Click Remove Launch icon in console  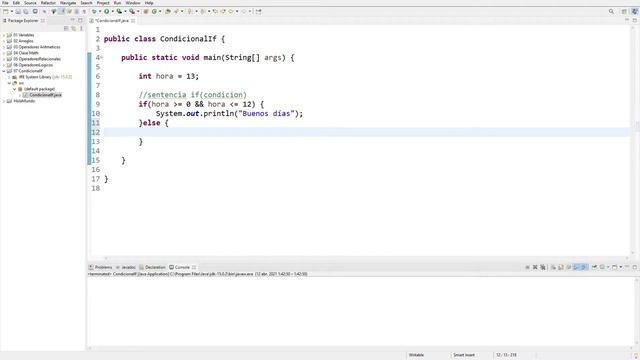(535, 267)
